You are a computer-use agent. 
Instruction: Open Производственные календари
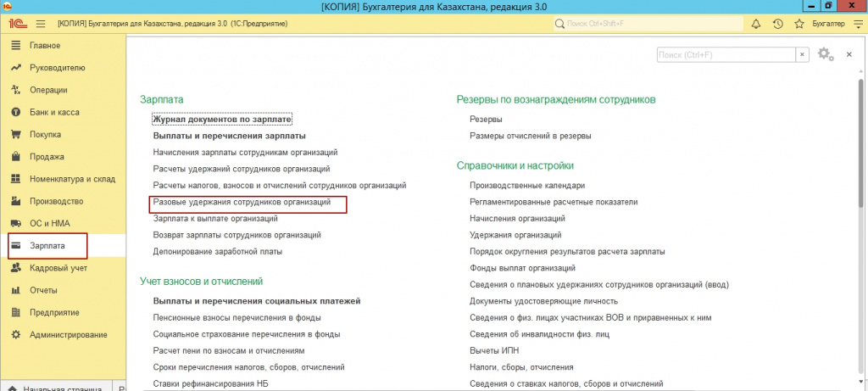pos(527,186)
